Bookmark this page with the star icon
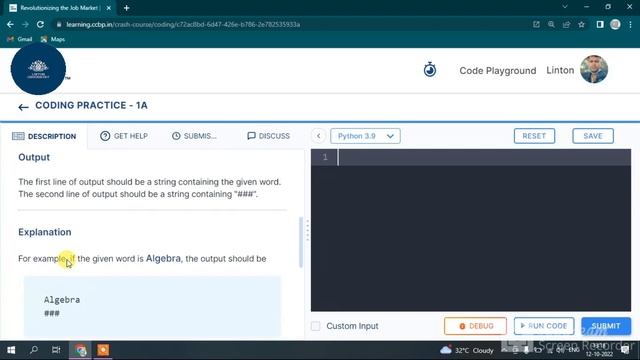This screenshot has width=640, height=360. pyautogui.click(x=582, y=24)
